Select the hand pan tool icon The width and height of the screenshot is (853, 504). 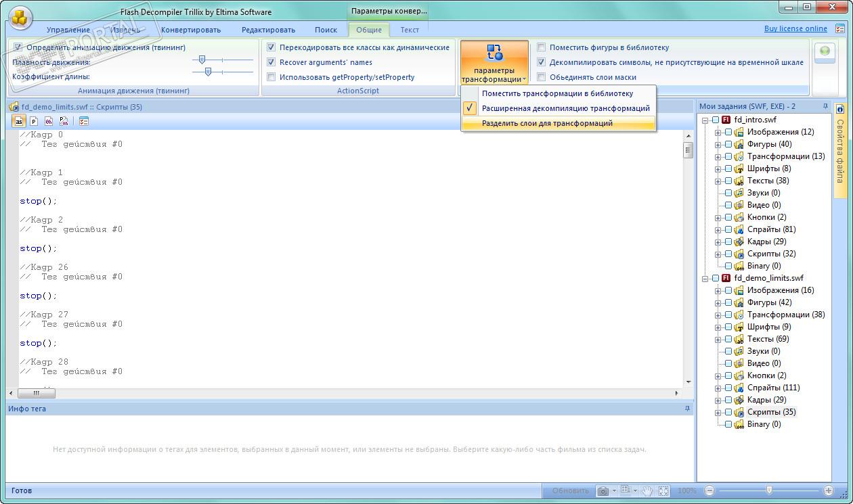click(x=648, y=490)
